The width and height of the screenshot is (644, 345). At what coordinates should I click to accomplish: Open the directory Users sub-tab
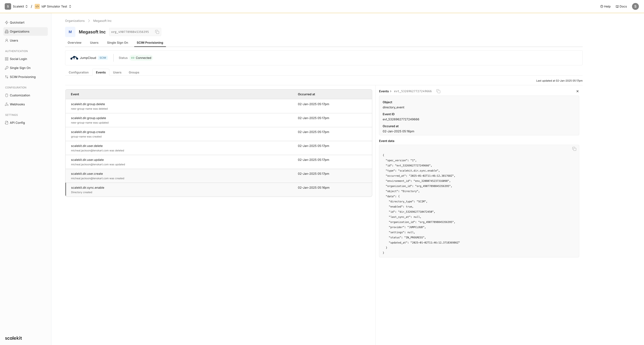pos(117,72)
